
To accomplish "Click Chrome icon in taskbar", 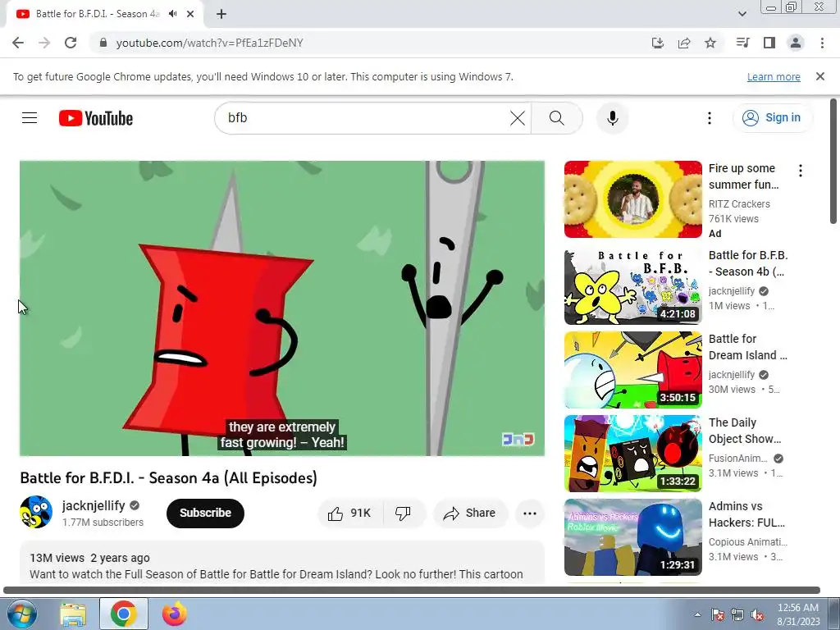I will (124, 614).
